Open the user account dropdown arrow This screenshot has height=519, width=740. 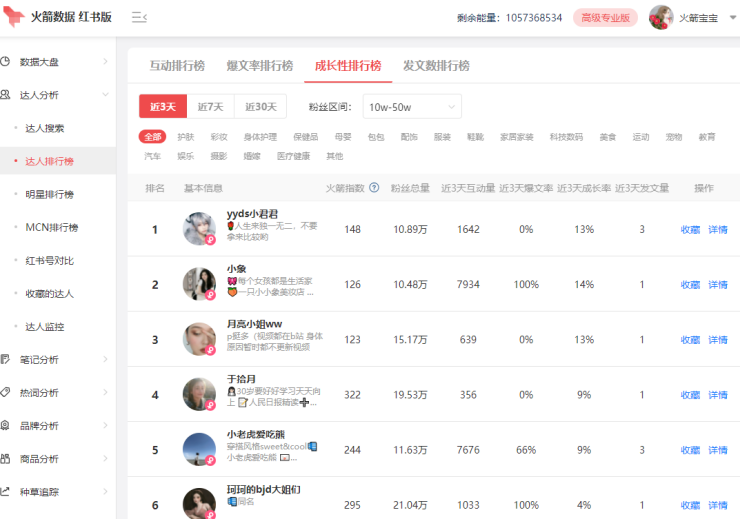pos(732,17)
